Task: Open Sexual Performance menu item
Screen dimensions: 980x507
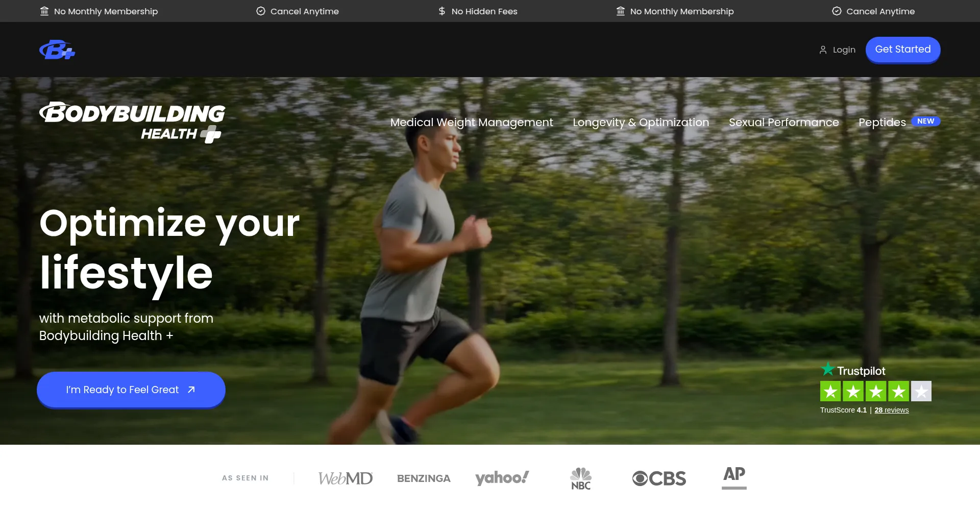Action: 783,123
